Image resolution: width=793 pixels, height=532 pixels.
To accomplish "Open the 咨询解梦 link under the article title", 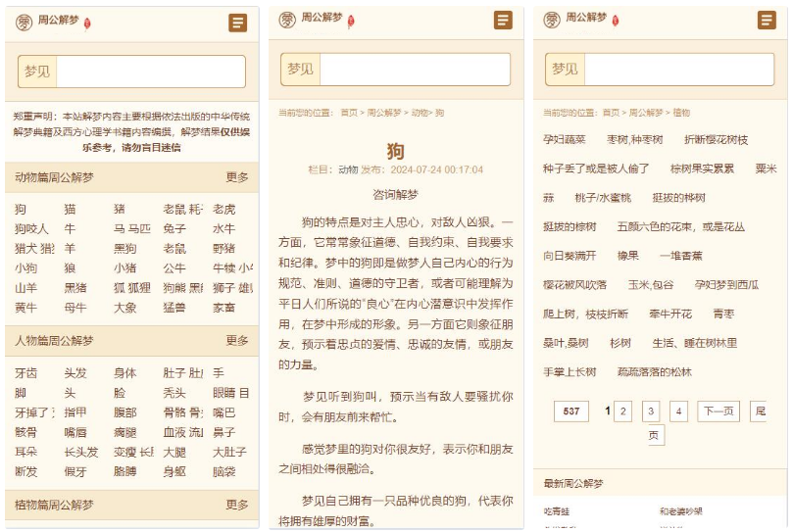I will (x=396, y=194).
